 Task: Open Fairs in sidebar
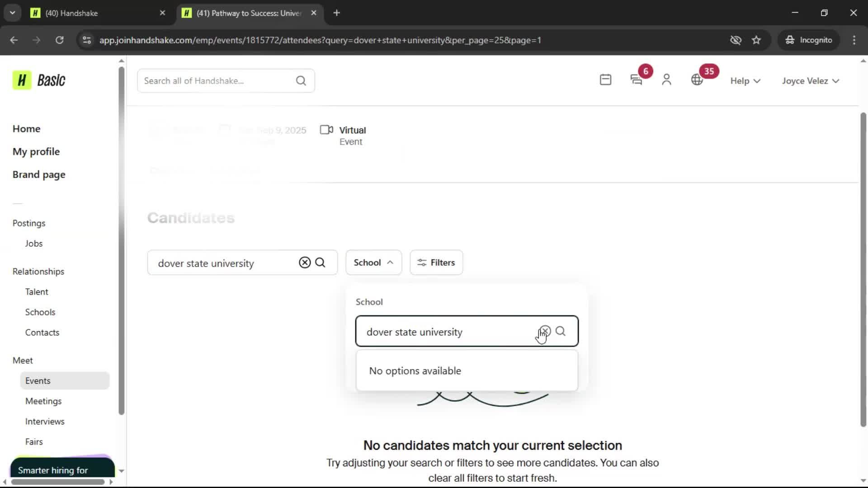(34, 442)
